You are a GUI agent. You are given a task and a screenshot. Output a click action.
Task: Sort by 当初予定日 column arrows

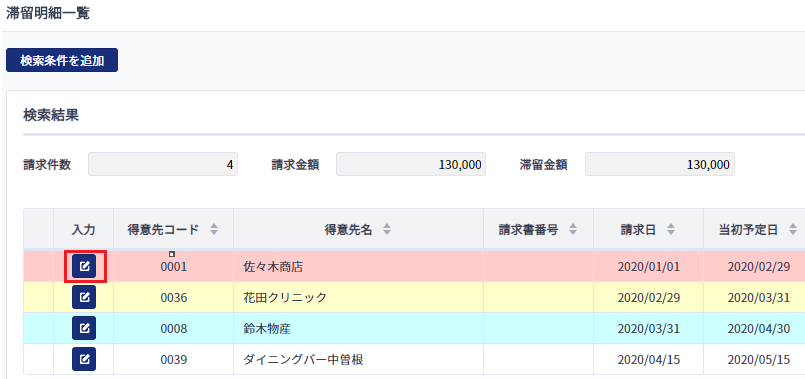pyautogui.click(x=794, y=230)
